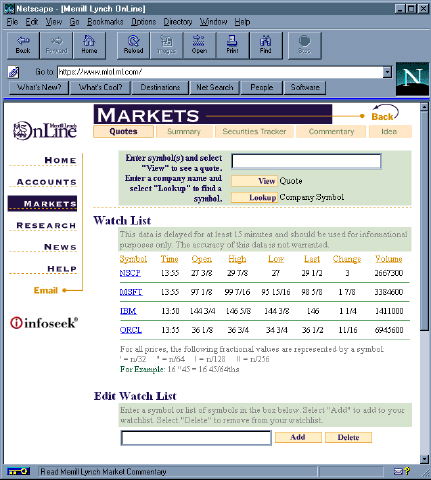Click the Edit Watch List input field
Screen dimensions: 431x480
(x=196, y=438)
